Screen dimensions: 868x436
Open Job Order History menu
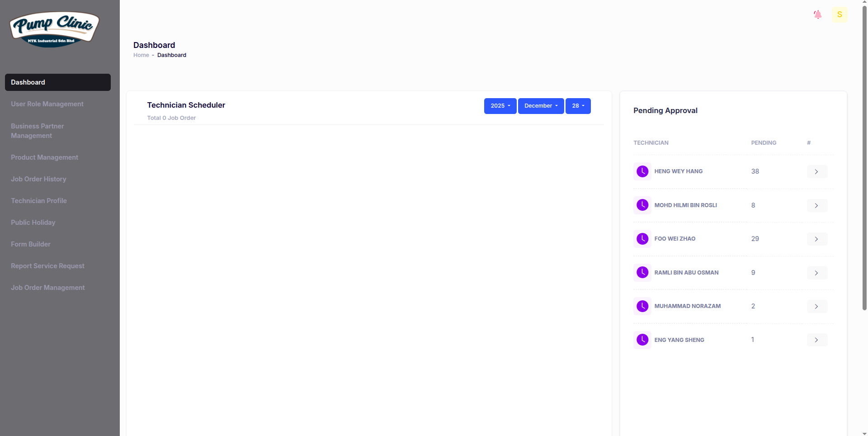tap(58, 179)
